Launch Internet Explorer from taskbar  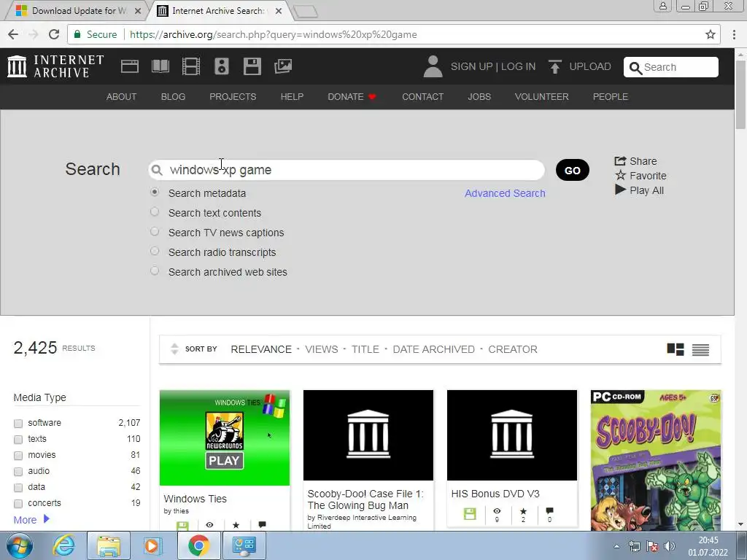point(63,545)
